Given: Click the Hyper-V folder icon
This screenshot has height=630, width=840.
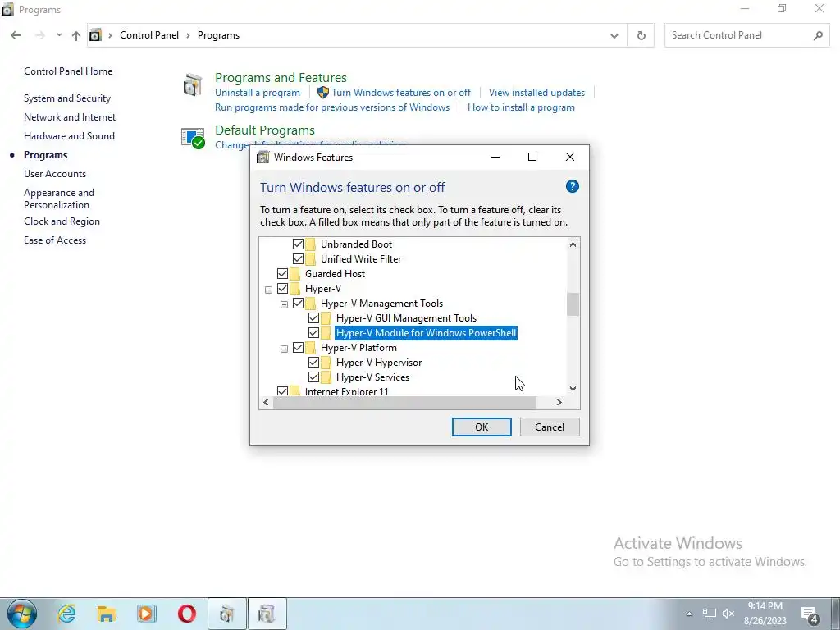Looking at the screenshot, I should 294,288.
